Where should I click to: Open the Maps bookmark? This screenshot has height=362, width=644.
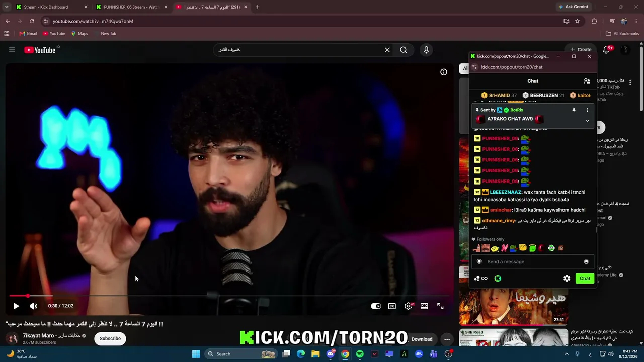tap(79, 34)
